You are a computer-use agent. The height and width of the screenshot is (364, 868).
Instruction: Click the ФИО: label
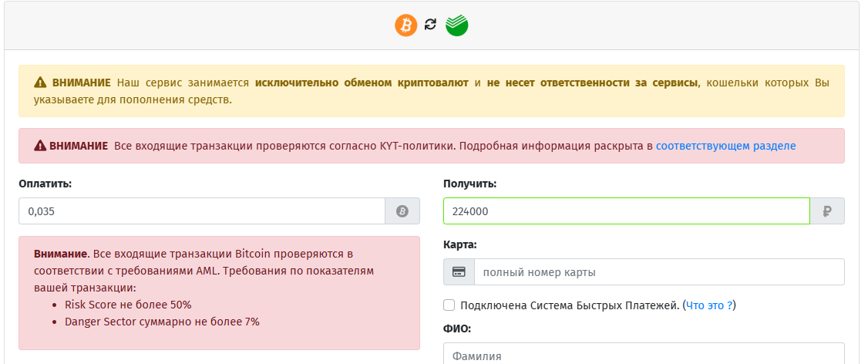[x=457, y=329]
